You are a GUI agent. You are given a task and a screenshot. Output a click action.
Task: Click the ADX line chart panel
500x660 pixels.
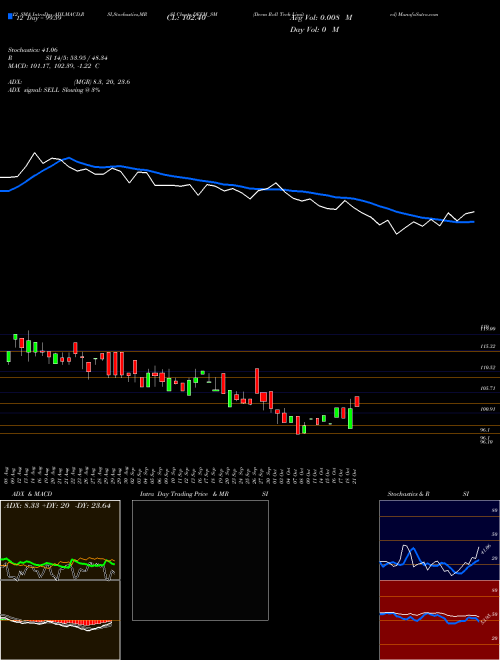click(60, 540)
